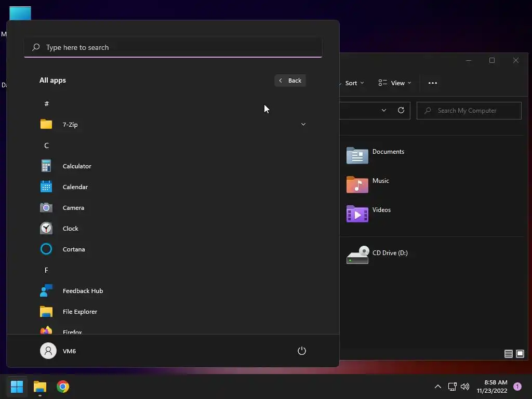The image size is (532, 399).
Task: Expand the 7-Zip folder chevron
Action: tap(303, 124)
